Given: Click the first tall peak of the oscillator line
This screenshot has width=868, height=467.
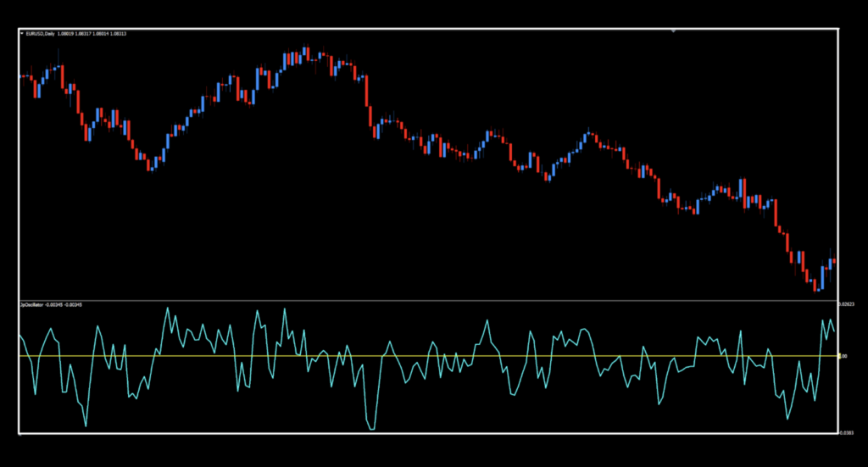Looking at the screenshot, I should [167, 309].
